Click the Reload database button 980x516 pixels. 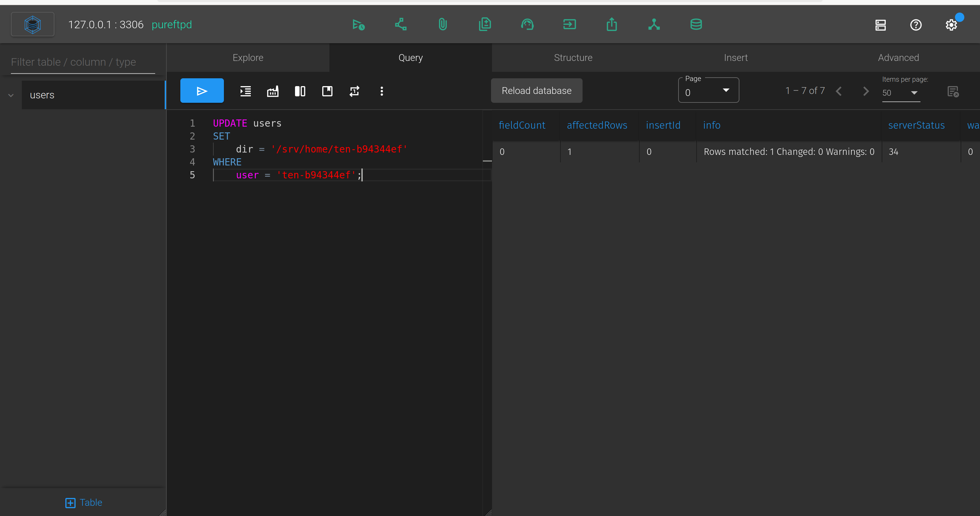tap(536, 91)
